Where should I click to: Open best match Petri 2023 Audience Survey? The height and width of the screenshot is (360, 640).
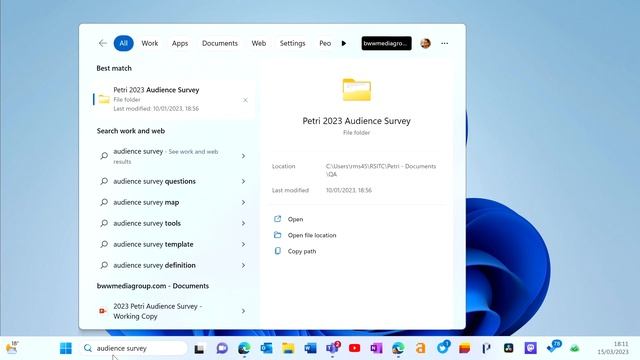173,99
